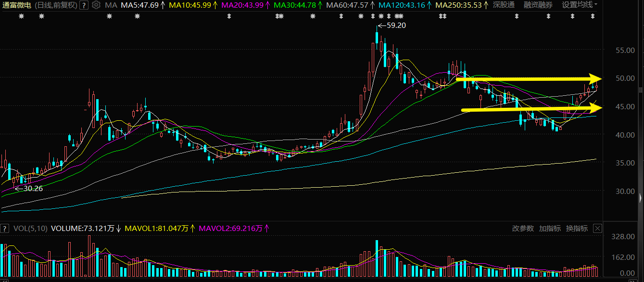Screen dimensions: 644x282
Task: Close the volume indicator panel with X
Action: click(598, 228)
